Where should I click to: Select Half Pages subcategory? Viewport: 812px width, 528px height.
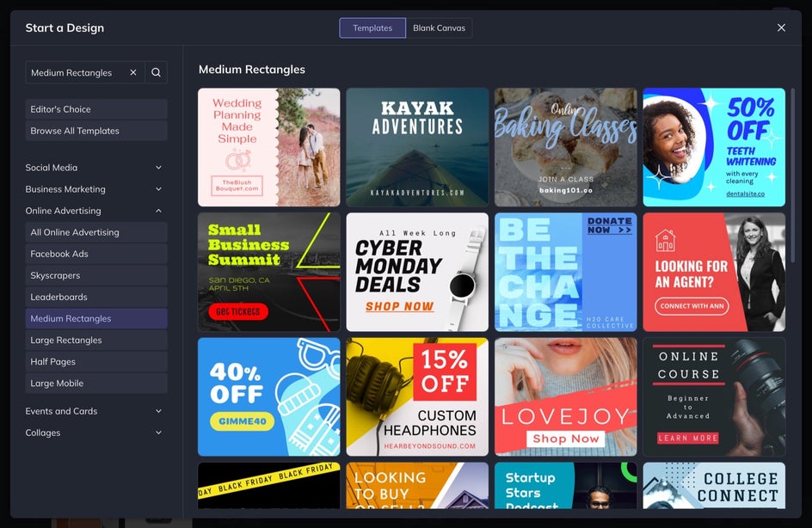coord(96,362)
